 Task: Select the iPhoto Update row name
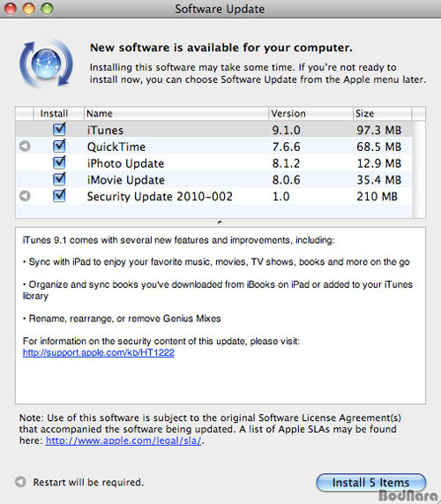[125, 163]
